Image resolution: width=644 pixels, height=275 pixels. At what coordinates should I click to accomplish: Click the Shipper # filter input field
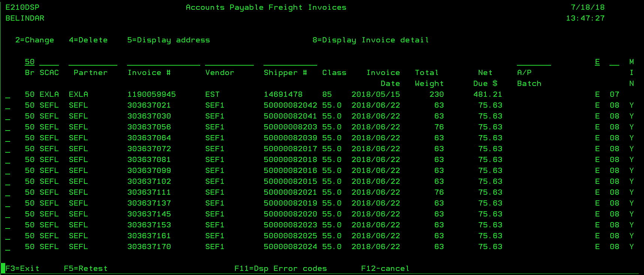click(x=290, y=62)
